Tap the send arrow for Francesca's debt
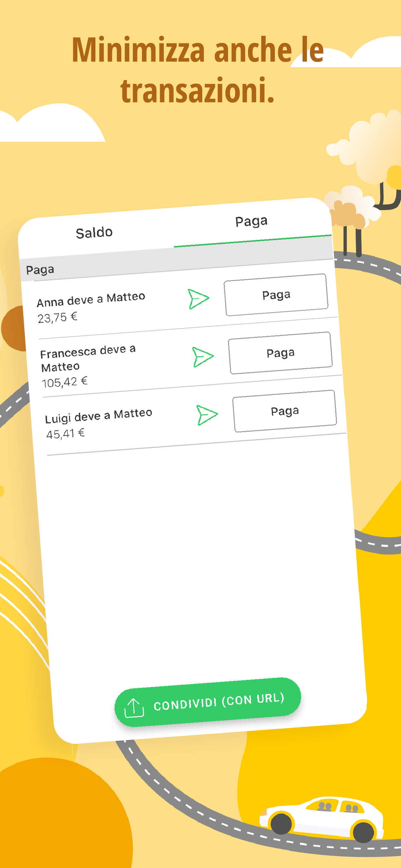The width and height of the screenshot is (401, 868). [203, 357]
